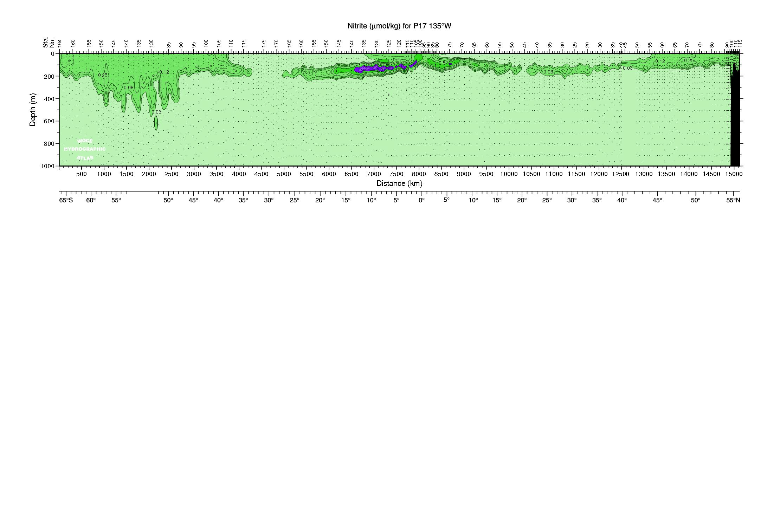Click the 13000 distance tick label
The image size is (780, 532).
[x=644, y=174]
